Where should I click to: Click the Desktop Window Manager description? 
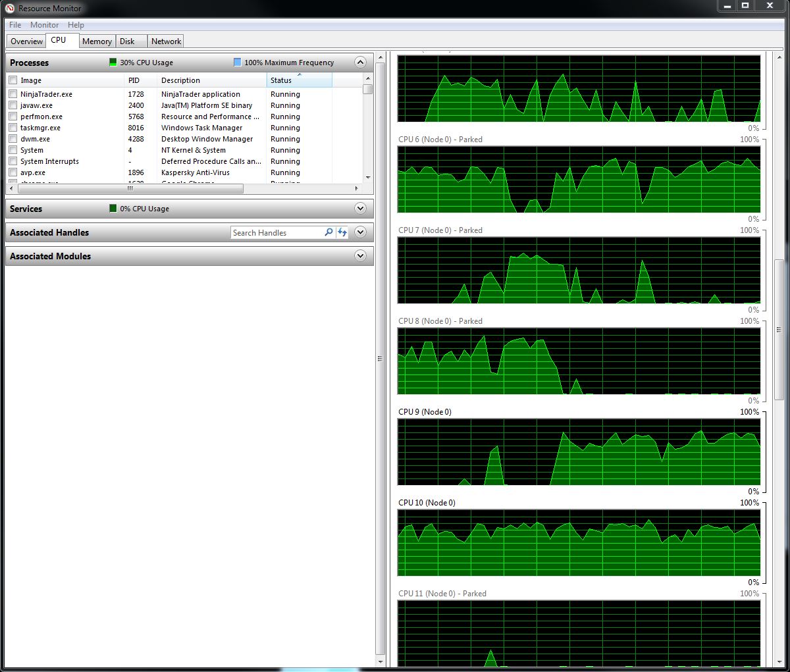[x=207, y=139]
